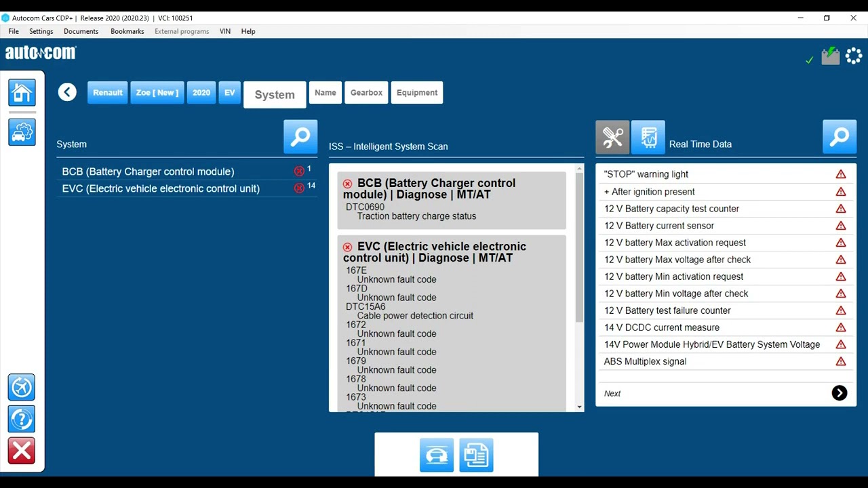Select 14V Power Module Hybrid/EV Battery System Voltage
The height and width of the screenshot is (488, 868).
tap(726, 344)
